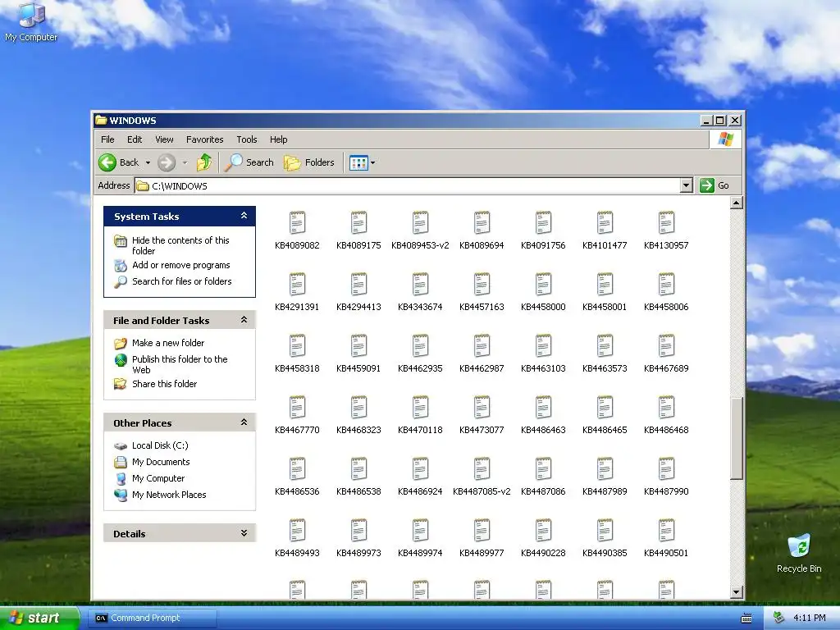This screenshot has width=840, height=630.
Task: Toggle the Folders pane button
Action: tap(309, 162)
